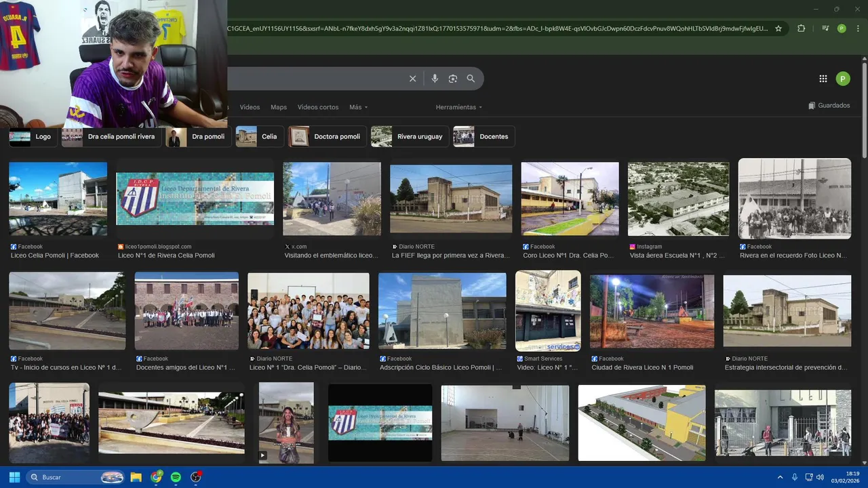Switch to the Videos tab
868x488 pixels.
click(x=250, y=107)
